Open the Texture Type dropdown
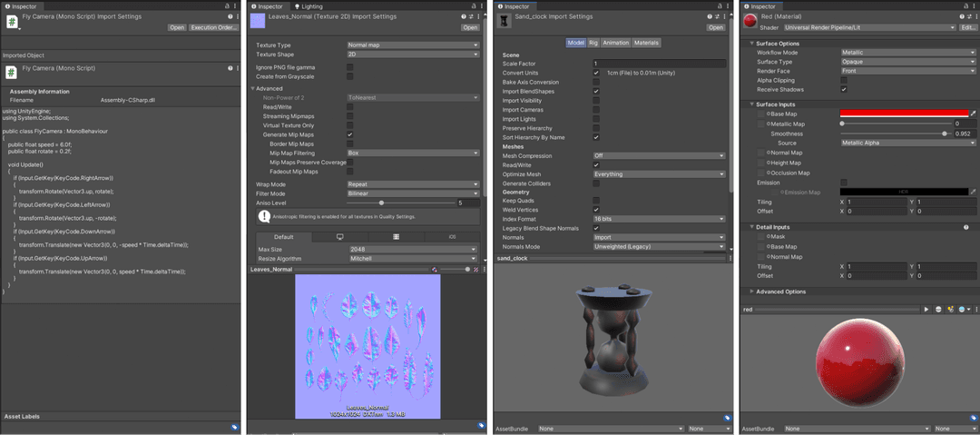Image resolution: width=980 pixels, height=435 pixels. point(413,45)
